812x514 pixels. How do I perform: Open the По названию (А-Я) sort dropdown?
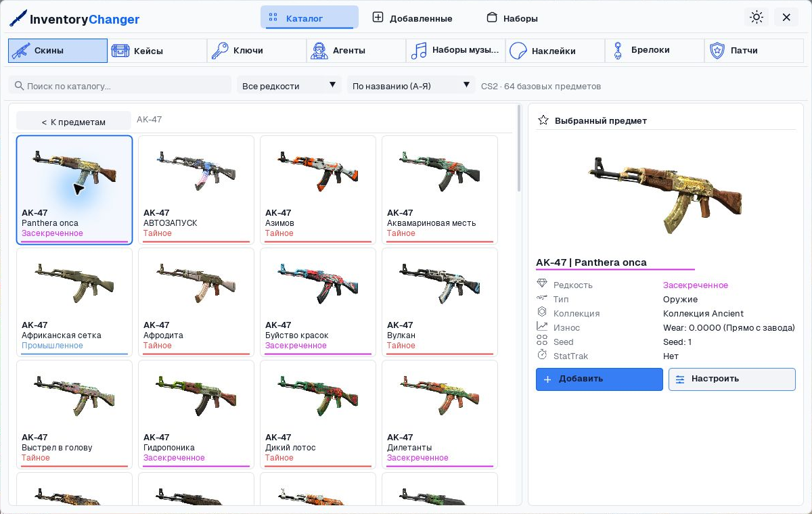(x=411, y=85)
